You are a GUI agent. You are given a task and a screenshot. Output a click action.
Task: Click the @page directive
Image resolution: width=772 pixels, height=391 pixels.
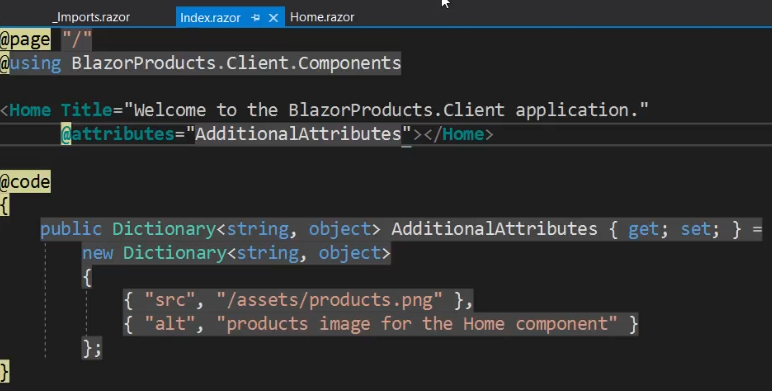pos(25,39)
